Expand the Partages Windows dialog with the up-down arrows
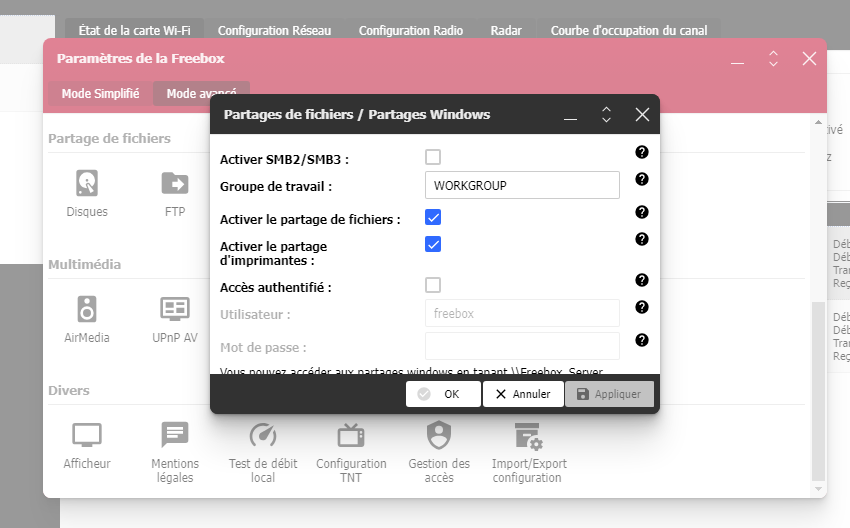Viewport: 850px width, 528px height. [x=606, y=114]
